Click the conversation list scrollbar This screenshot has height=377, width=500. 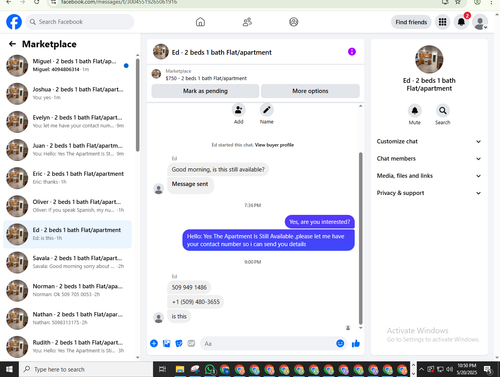click(138, 105)
